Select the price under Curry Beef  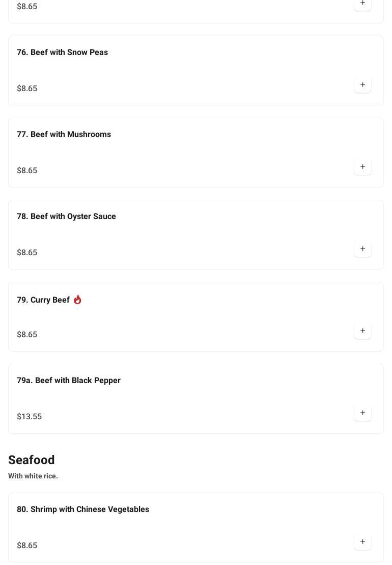click(27, 335)
